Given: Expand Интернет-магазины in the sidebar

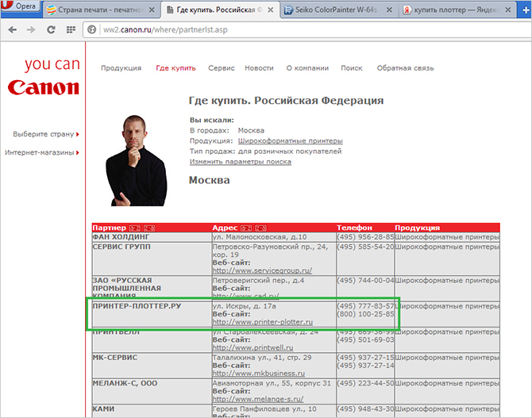Looking at the screenshot, I should click(x=42, y=151).
